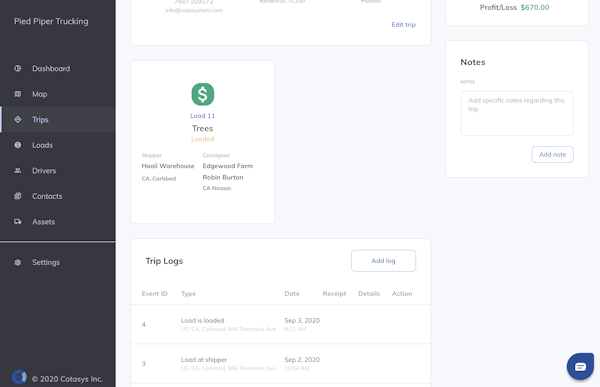Image resolution: width=600 pixels, height=387 pixels.
Task: Click the Settings gear icon
Action: (18, 263)
